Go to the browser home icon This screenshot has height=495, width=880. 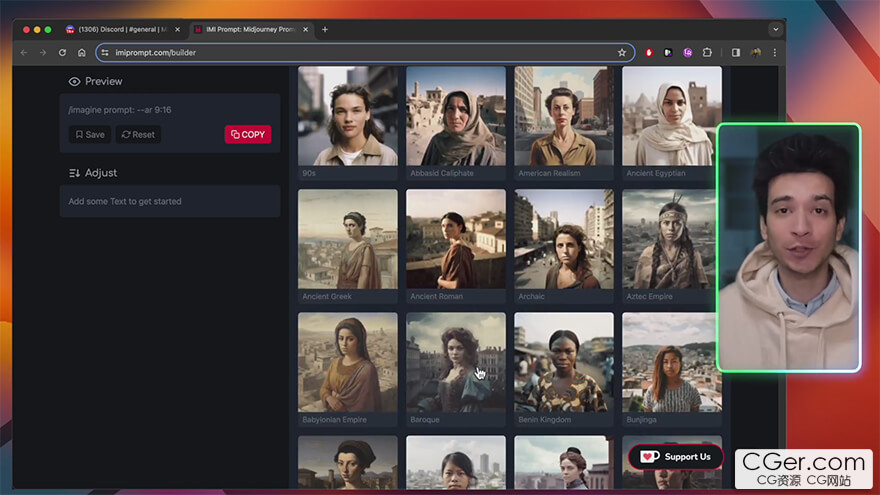[x=81, y=52]
